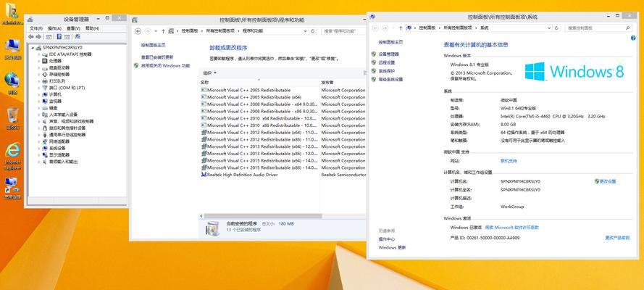
Task: Click 控制面板主页 in System sidebar
Action: coord(390,42)
